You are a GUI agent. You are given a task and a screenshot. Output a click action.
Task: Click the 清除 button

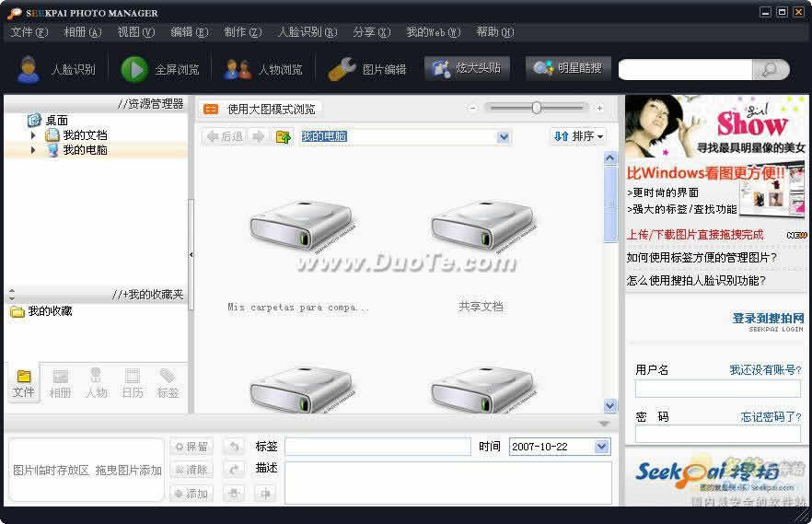coord(191,470)
